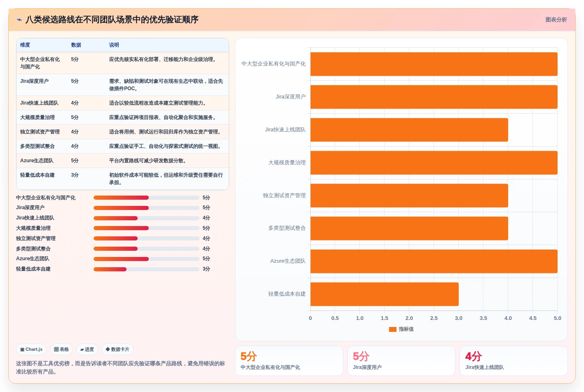This screenshot has height=392, width=584.
Task: Click the blue title icon beside the heading
Action: [x=19, y=20]
